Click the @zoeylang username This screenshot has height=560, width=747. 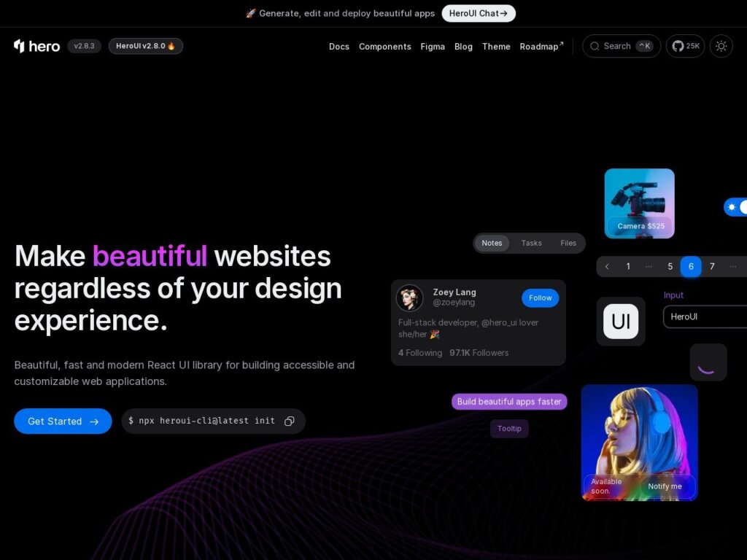click(454, 303)
